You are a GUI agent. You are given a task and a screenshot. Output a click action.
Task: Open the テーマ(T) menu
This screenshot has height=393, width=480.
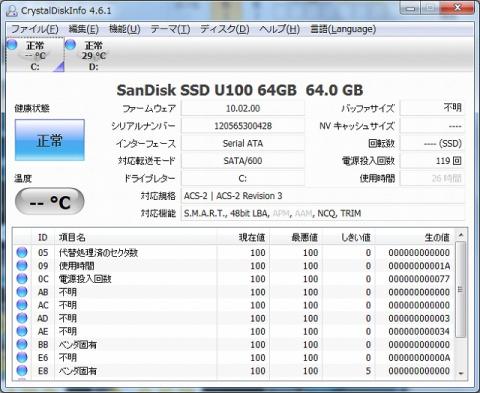coord(170,29)
